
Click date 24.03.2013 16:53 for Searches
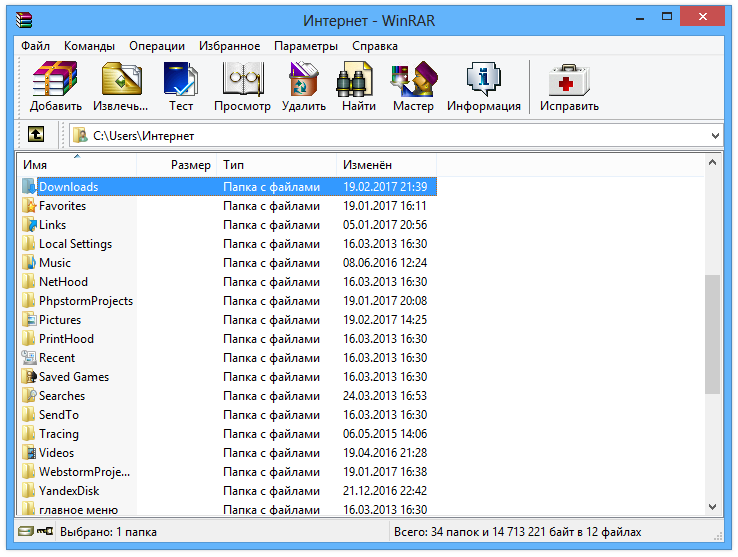(385, 396)
